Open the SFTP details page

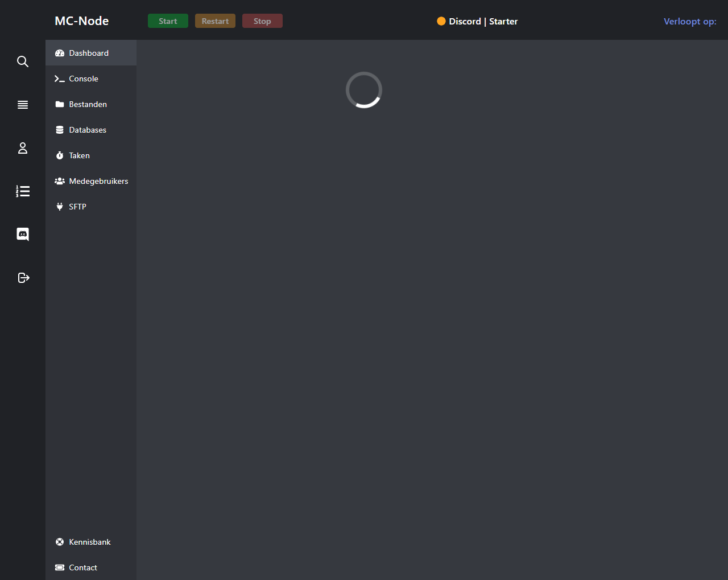point(77,207)
